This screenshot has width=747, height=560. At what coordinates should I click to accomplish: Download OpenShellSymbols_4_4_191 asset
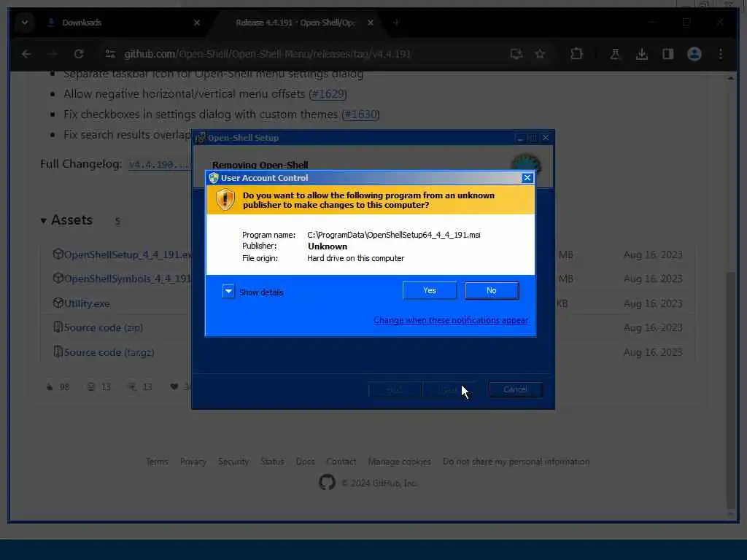click(127, 279)
